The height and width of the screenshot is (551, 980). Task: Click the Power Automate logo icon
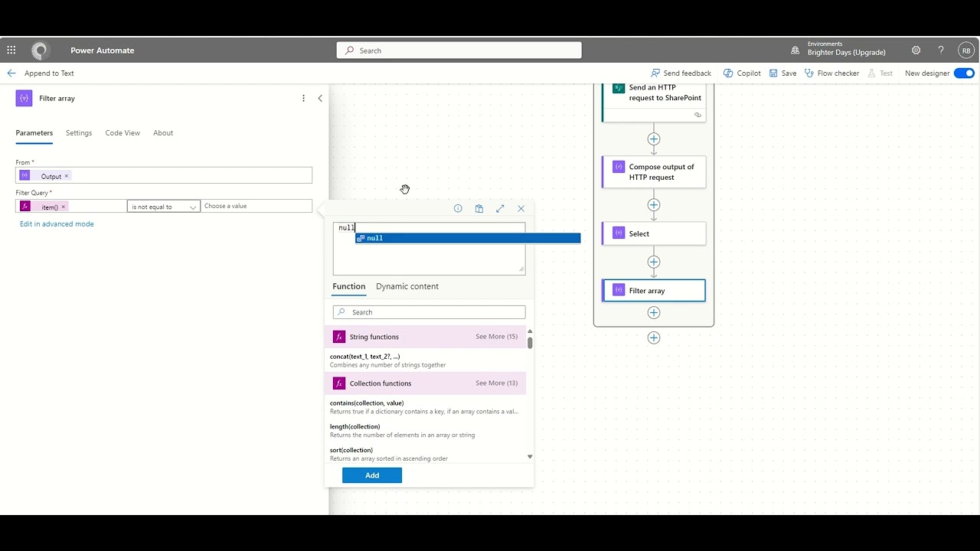point(40,51)
